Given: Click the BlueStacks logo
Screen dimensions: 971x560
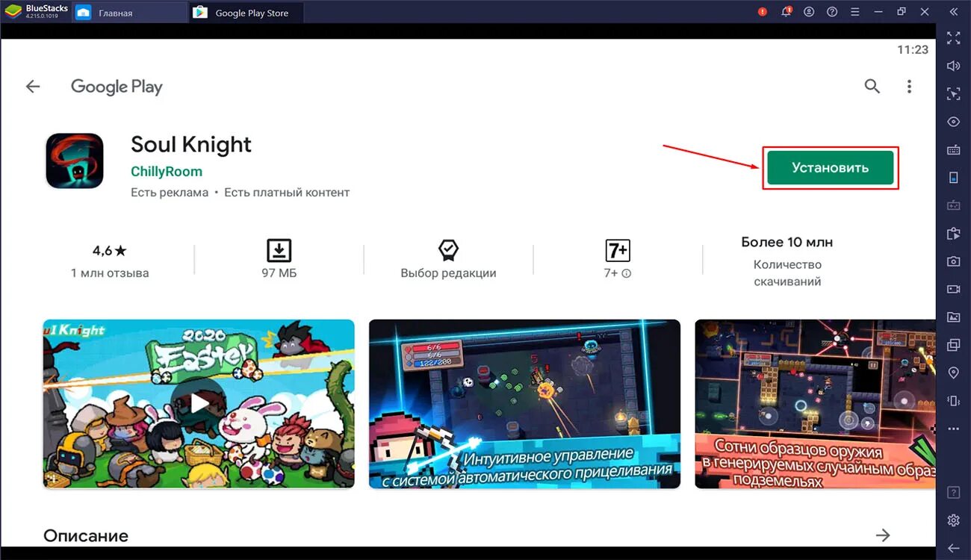Looking at the screenshot, I should (x=13, y=11).
